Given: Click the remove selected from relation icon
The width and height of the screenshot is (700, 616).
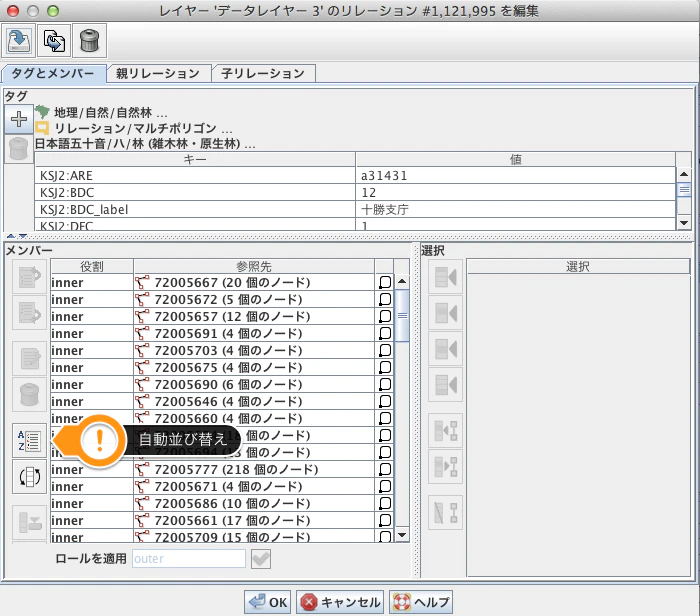Looking at the screenshot, I should pos(446,512).
